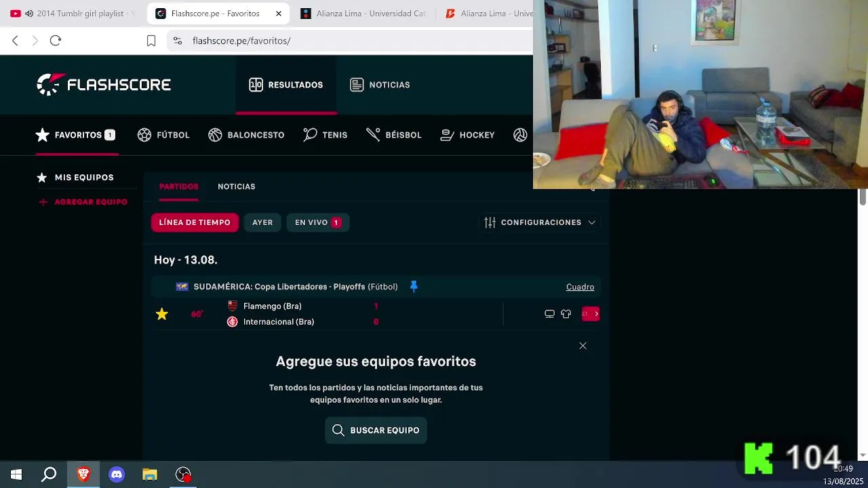Go forward in the browser
The image size is (868, 488).
click(x=35, y=41)
